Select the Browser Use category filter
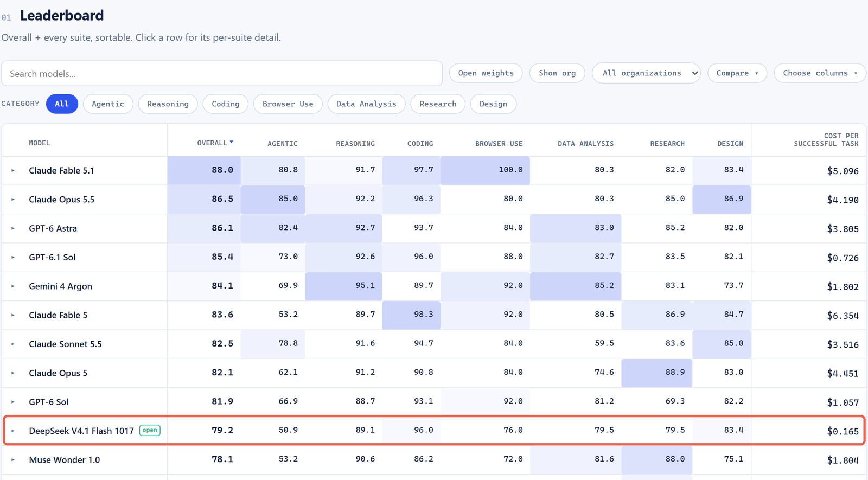868x480 pixels. (x=288, y=104)
